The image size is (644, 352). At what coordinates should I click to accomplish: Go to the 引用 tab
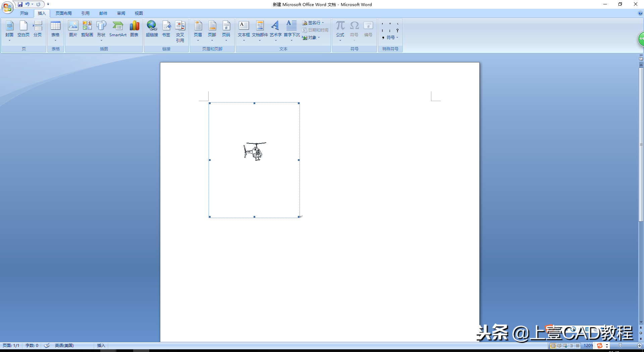(85, 13)
